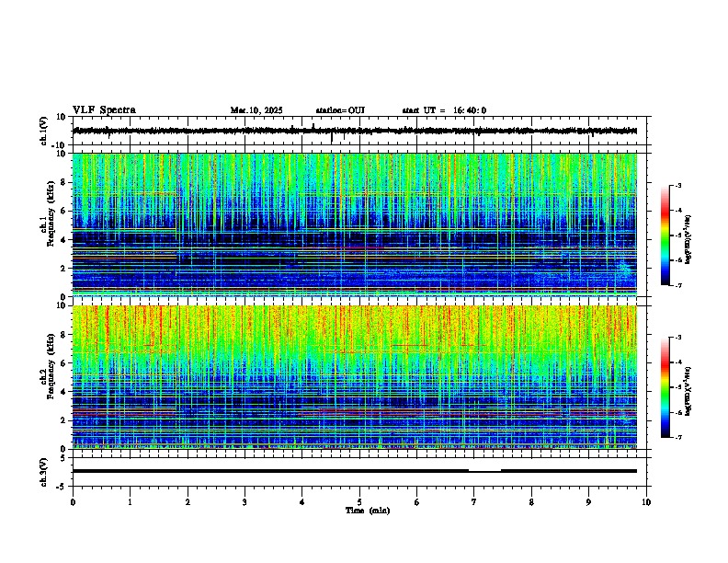Click time axis tick '6'
This screenshot has width=728, height=563.
tap(416, 502)
